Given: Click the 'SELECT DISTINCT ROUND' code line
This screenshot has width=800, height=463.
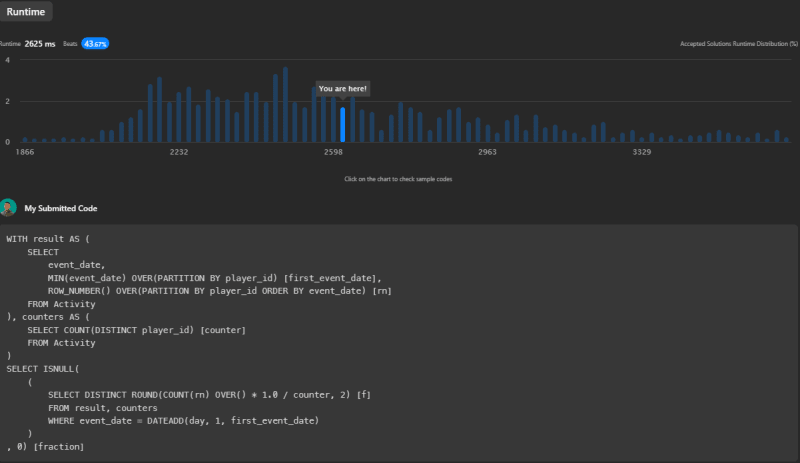Looking at the screenshot, I should tap(209, 395).
